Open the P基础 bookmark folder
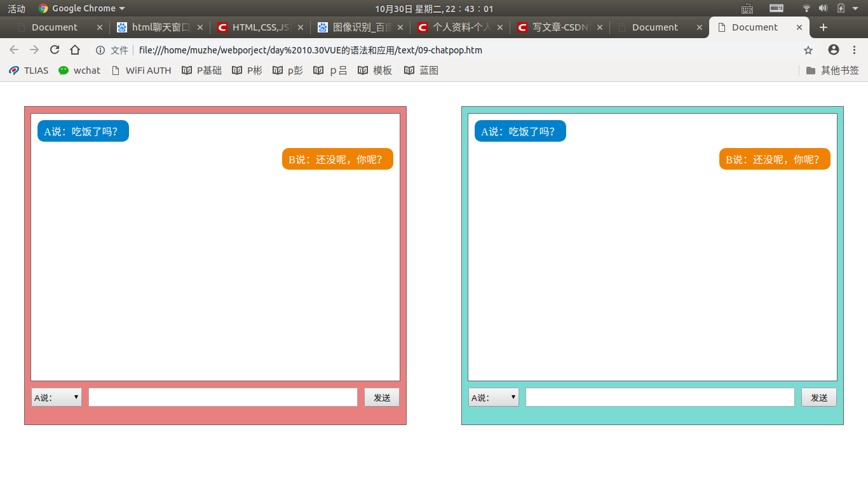 pyautogui.click(x=201, y=71)
